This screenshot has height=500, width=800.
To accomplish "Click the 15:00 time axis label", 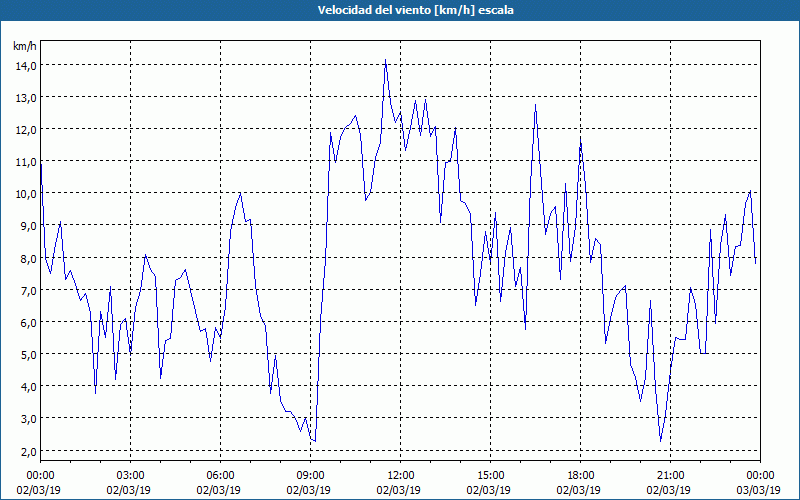I will point(490,476).
